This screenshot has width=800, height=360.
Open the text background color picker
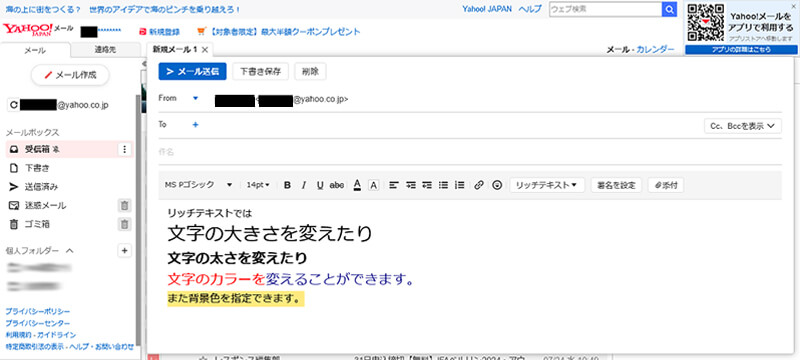point(373,186)
